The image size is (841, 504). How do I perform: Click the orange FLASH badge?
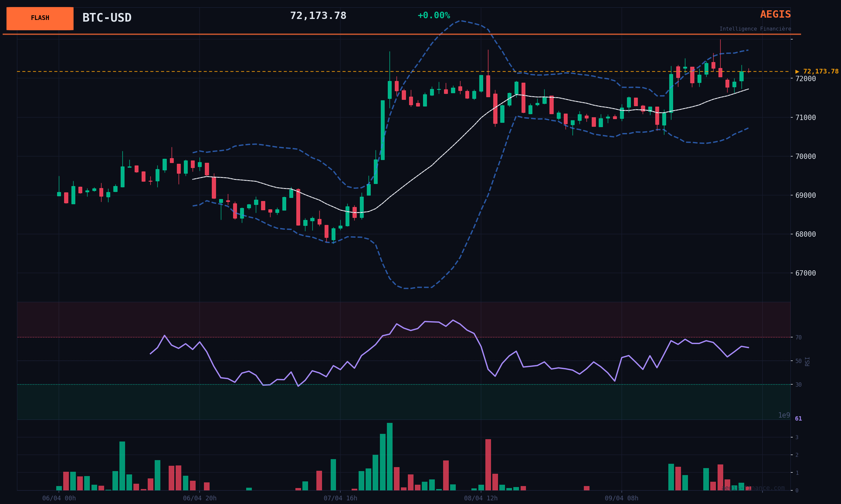point(40,18)
